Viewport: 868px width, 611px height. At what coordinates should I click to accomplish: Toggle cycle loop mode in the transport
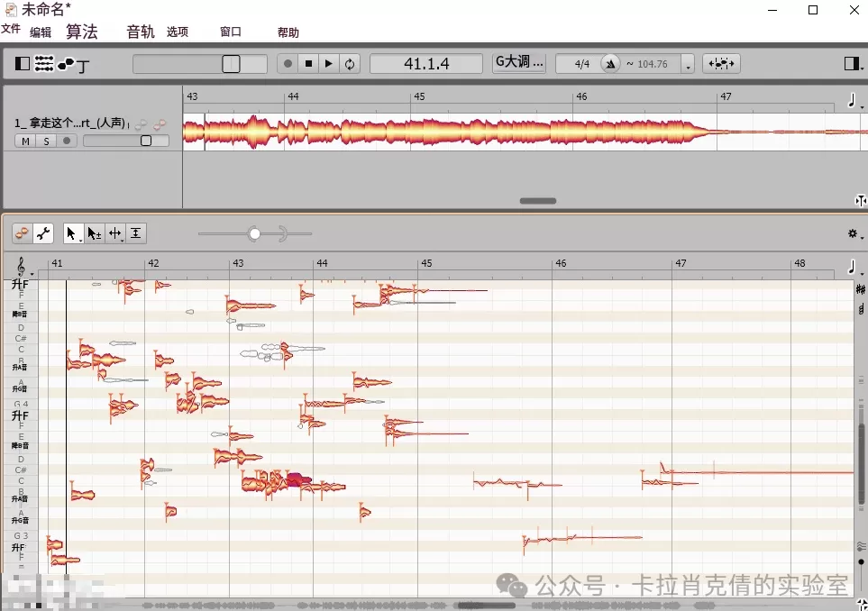click(x=350, y=64)
